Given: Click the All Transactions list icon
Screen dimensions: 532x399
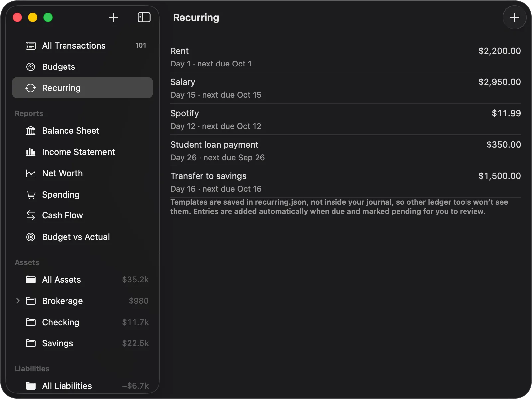Looking at the screenshot, I should (31, 46).
